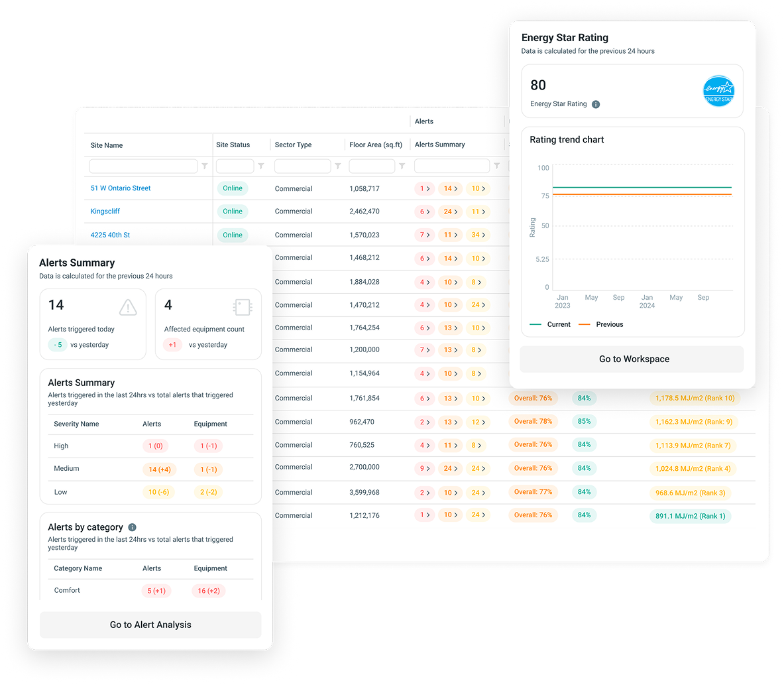784x685 pixels.
Task: Expand high alerts chip '7' in 4225 40th St row
Action: 425,235
